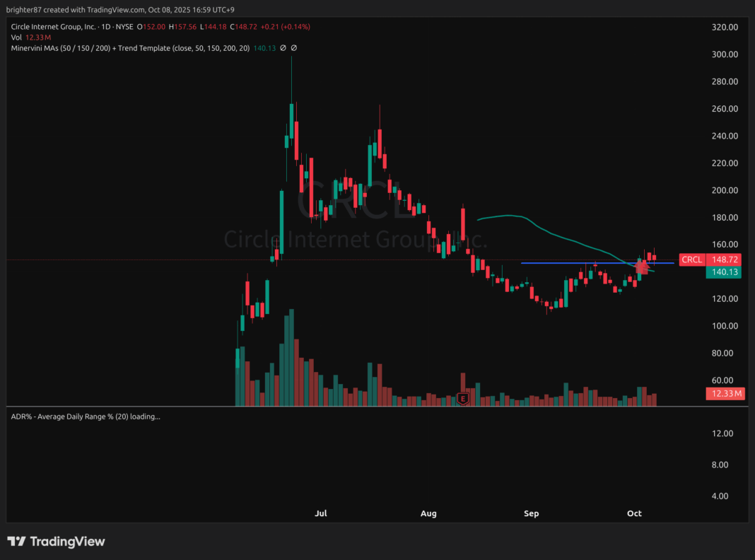Click the 200.00 level on price scale
Viewport: 755px width, 560px height.
pos(723,190)
